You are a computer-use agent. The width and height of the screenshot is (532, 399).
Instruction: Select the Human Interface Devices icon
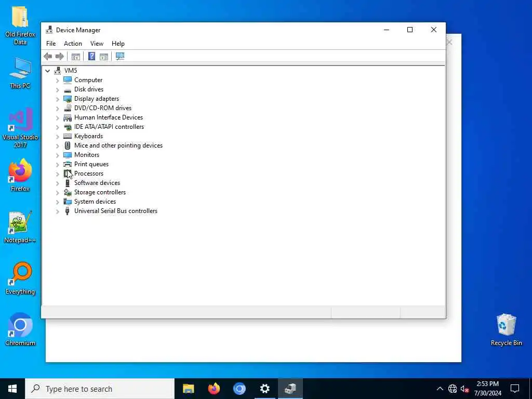[68, 117]
